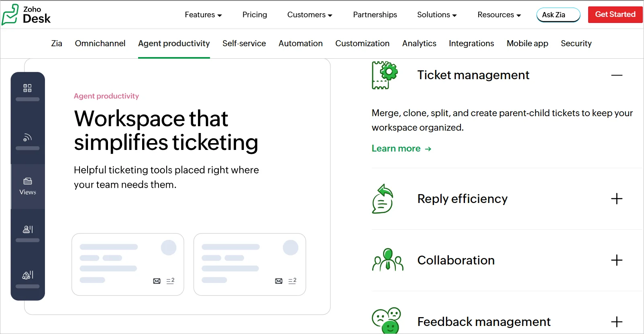Click the Reply efficiency chat arrow icon

383,199
